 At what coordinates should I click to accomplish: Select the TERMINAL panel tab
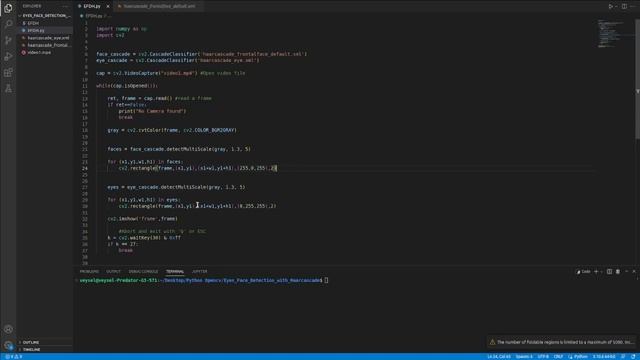(175, 271)
